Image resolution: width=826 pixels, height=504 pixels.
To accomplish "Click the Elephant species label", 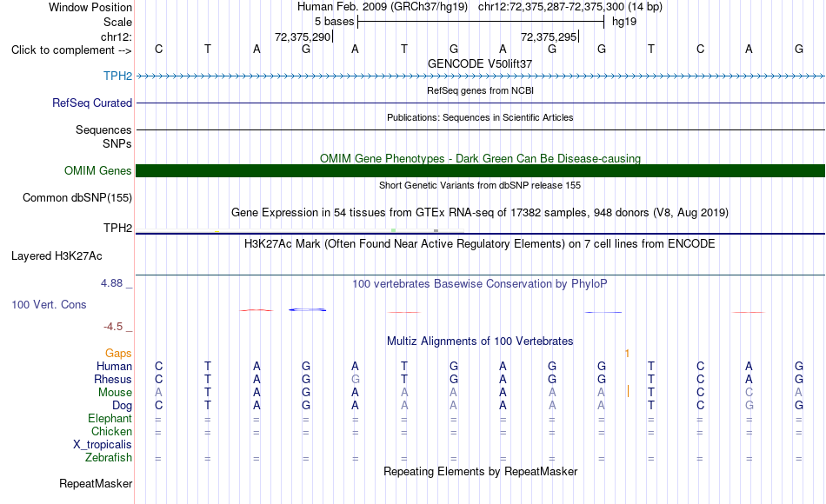I will 110,419.
